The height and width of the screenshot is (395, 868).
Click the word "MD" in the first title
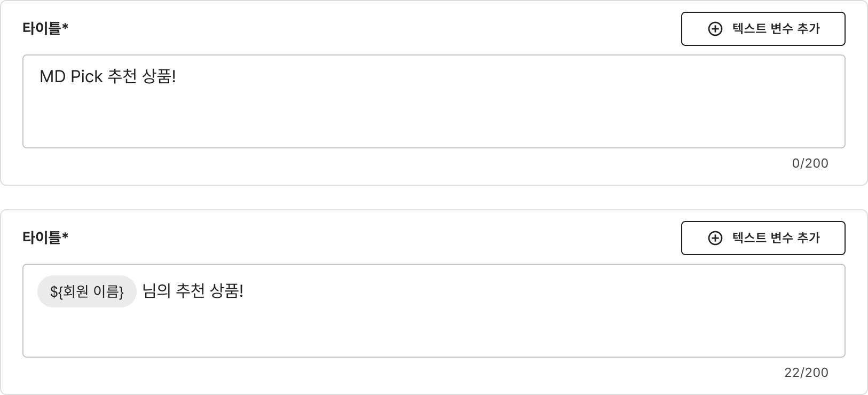click(52, 77)
